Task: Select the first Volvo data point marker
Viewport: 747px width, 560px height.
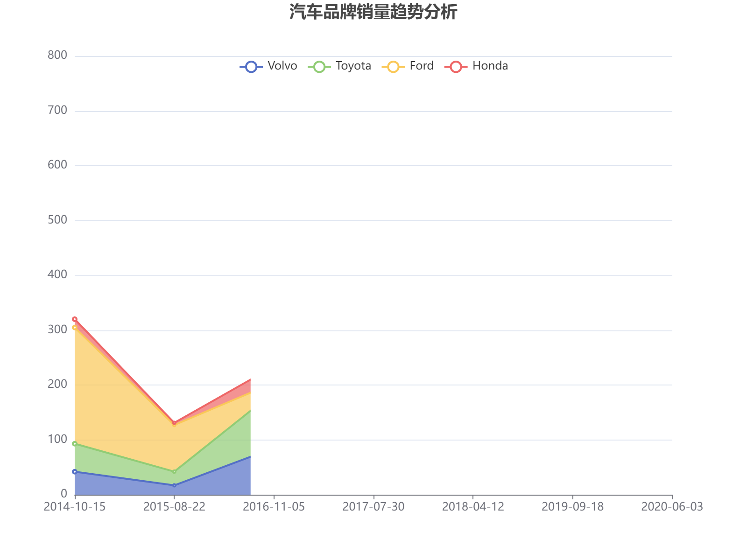Action: 75,472
